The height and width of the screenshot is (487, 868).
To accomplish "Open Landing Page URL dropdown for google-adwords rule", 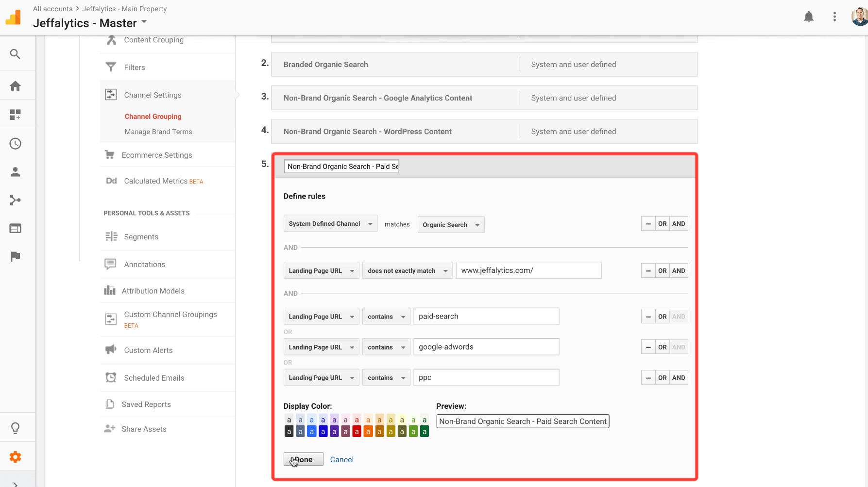I will pyautogui.click(x=322, y=347).
